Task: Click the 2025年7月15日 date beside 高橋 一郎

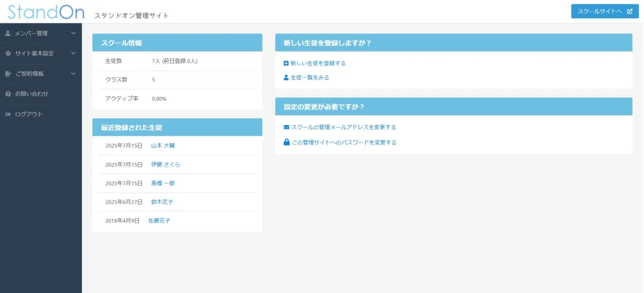Action: (124, 184)
